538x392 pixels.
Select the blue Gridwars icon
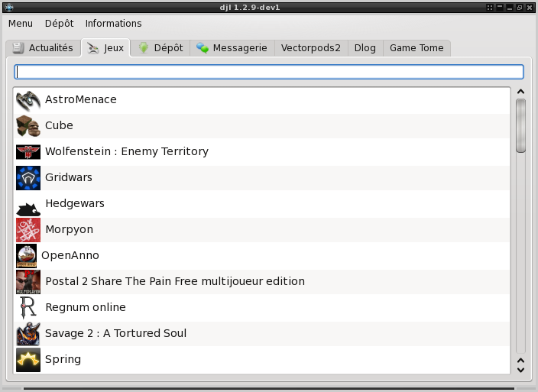(x=28, y=178)
